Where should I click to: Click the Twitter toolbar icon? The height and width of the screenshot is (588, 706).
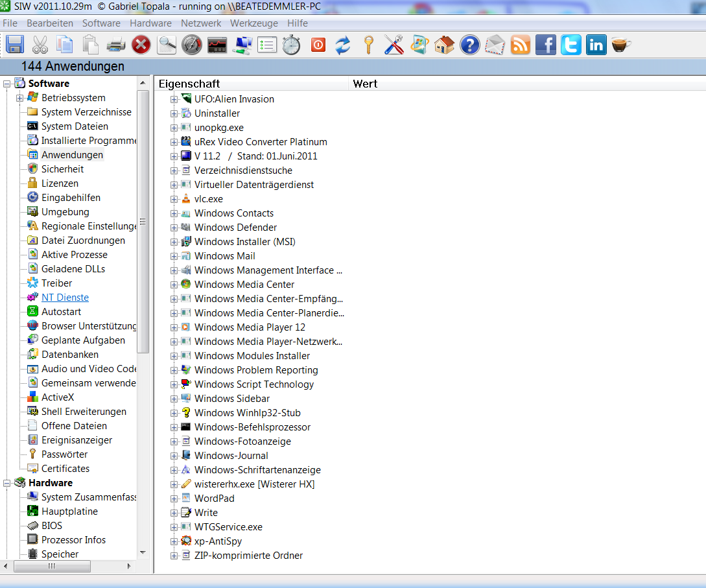point(571,45)
